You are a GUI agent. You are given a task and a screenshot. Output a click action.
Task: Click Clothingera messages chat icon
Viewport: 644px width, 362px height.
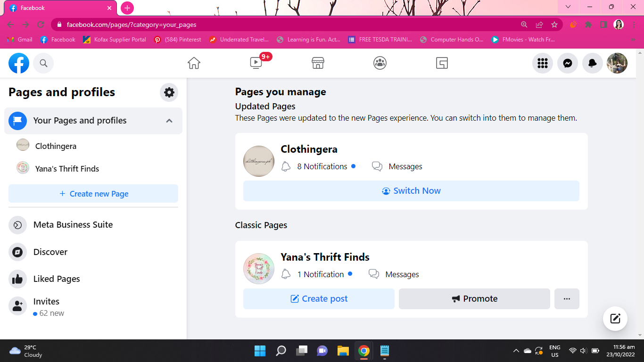pyautogui.click(x=377, y=166)
